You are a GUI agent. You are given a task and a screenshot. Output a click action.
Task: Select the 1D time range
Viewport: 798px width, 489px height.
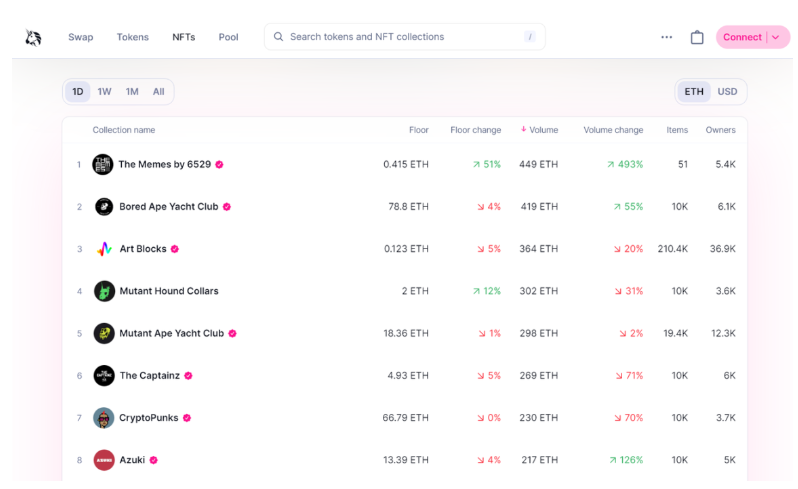[x=77, y=92]
